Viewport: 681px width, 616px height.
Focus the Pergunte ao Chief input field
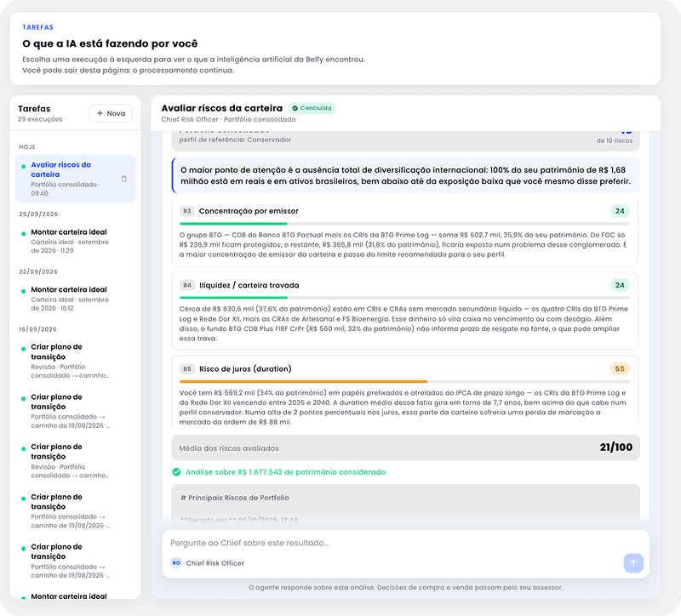(406, 543)
